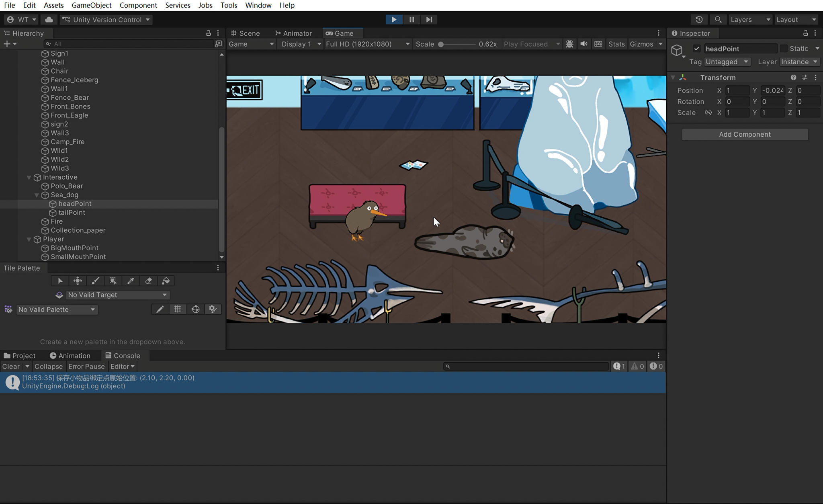
Task: Open the GameObject menu
Action: [91, 5]
